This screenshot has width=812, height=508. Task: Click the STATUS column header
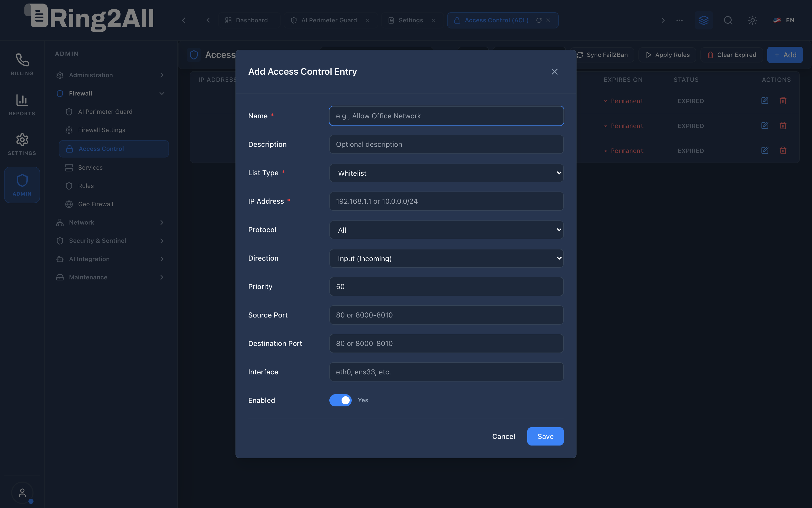pos(686,80)
